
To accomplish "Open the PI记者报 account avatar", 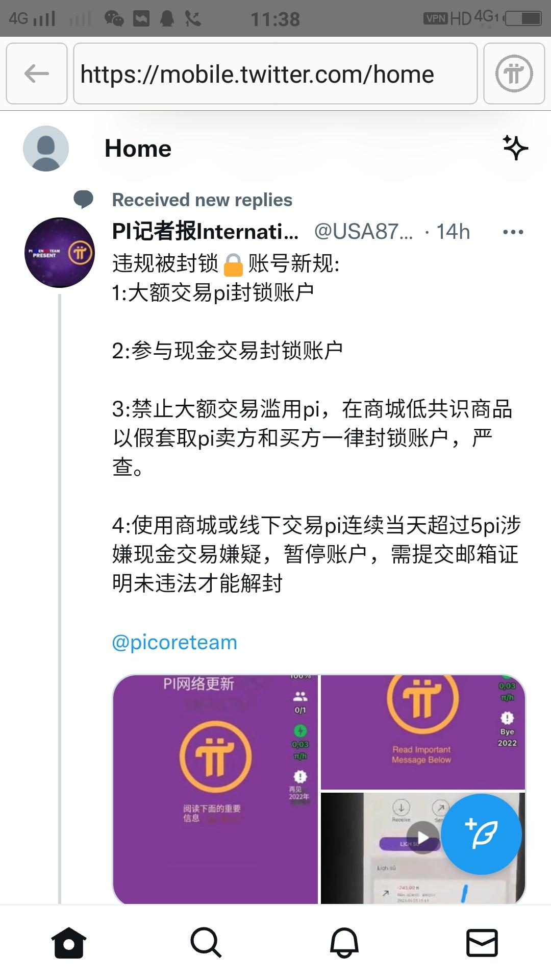I will pos(60,253).
